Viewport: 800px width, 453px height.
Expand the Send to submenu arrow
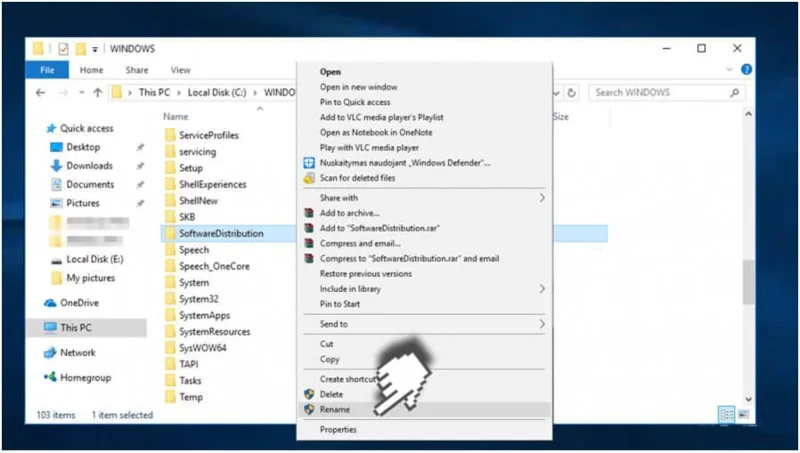[x=542, y=324]
